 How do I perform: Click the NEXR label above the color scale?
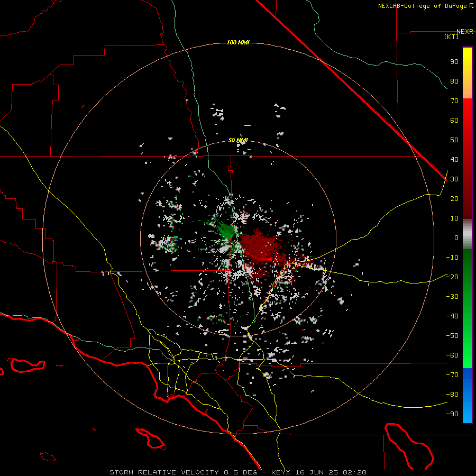(x=464, y=32)
